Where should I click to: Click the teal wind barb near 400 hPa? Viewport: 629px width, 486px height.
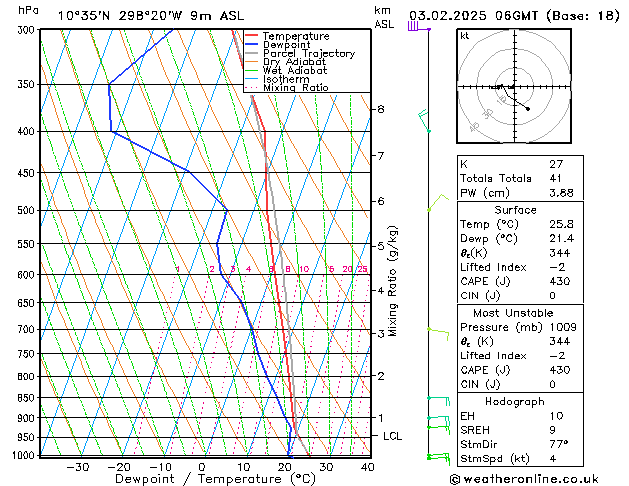coord(424,120)
